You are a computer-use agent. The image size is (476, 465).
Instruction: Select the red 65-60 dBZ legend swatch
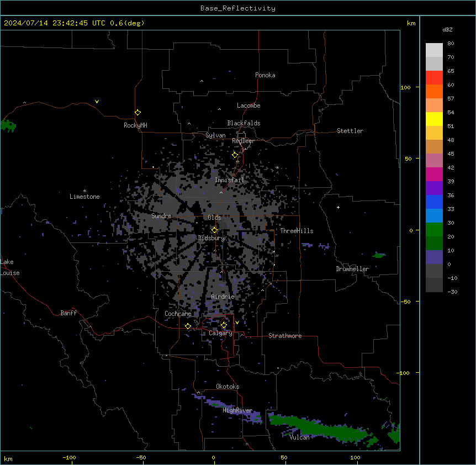tap(434, 78)
